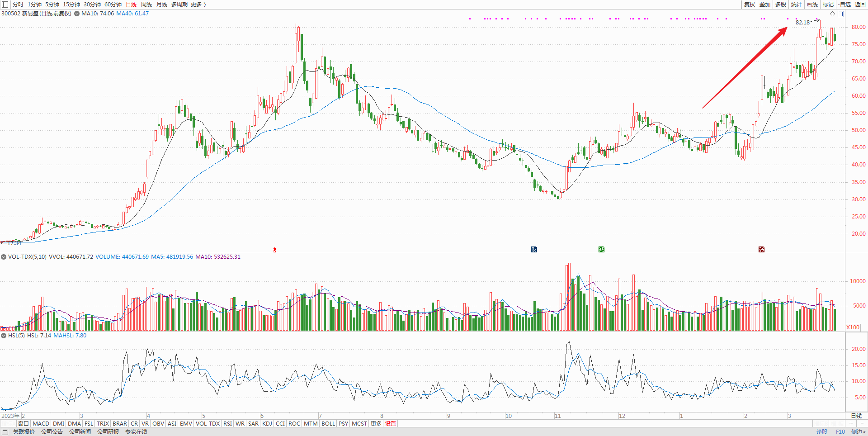Click the green 减 marker on chart
This screenshot has height=436, width=868.
tap(601, 250)
